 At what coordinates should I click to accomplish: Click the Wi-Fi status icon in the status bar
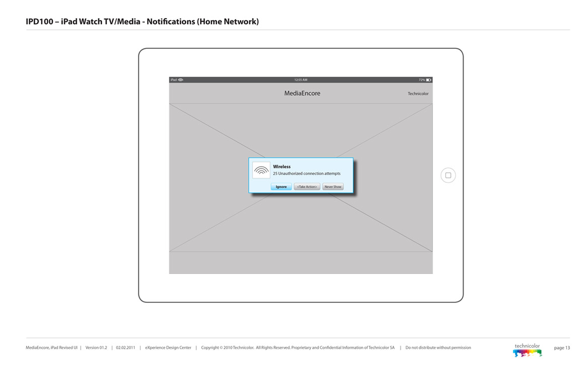(181, 80)
